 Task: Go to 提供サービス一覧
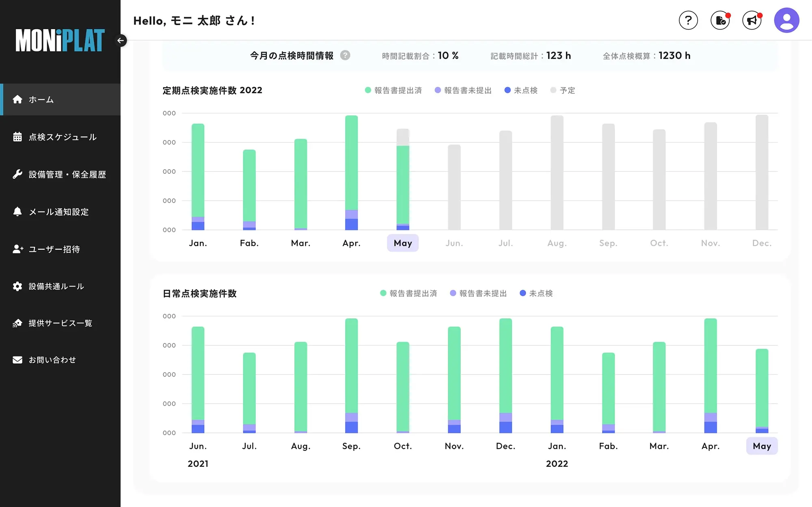pos(60,323)
